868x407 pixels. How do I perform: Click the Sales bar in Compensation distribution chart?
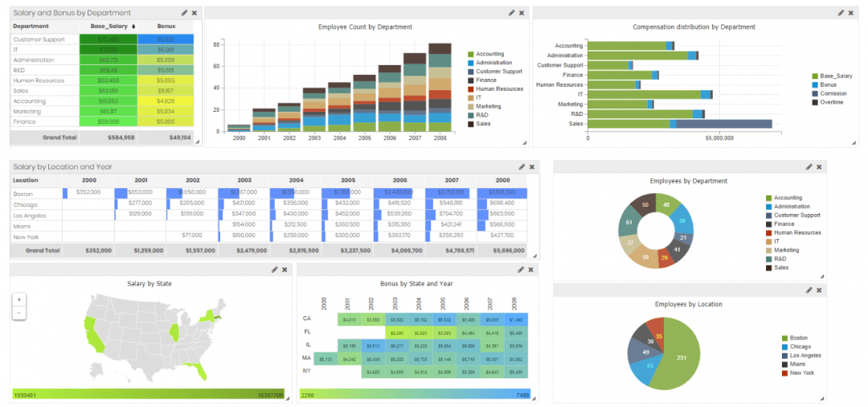tap(680, 124)
